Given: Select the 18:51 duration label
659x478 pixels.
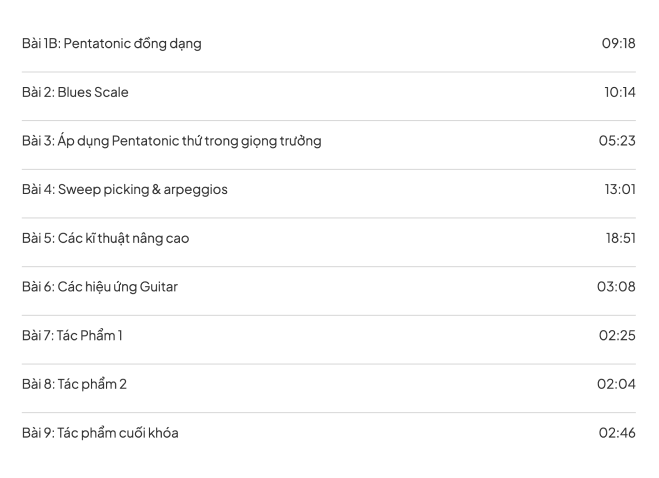Looking at the screenshot, I should pyautogui.click(x=619, y=238).
